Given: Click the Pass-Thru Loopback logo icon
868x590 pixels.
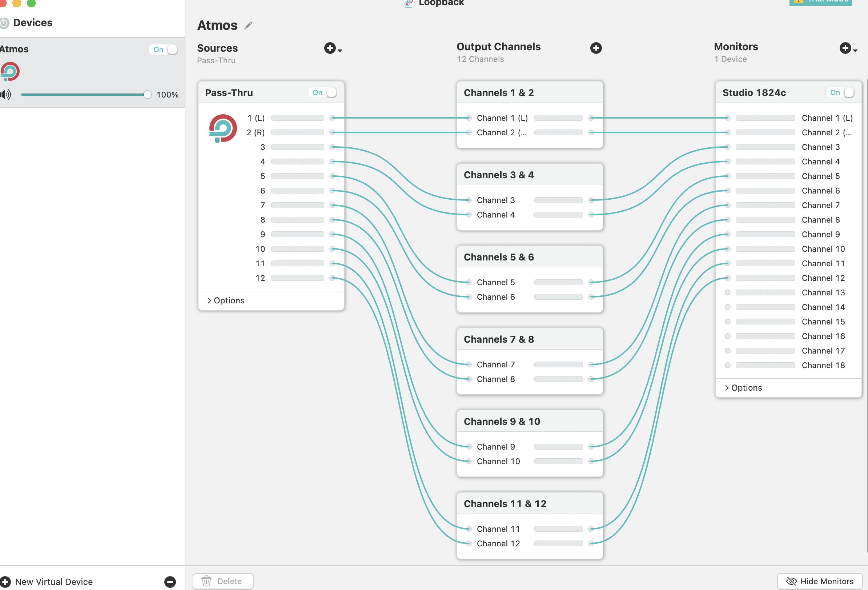Looking at the screenshot, I should [x=222, y=128].
